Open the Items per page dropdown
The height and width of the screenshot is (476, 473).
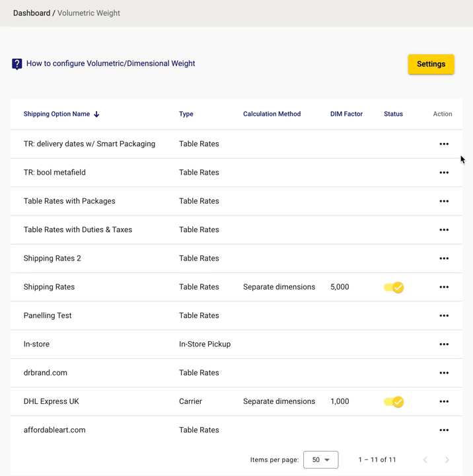(320, 459)
